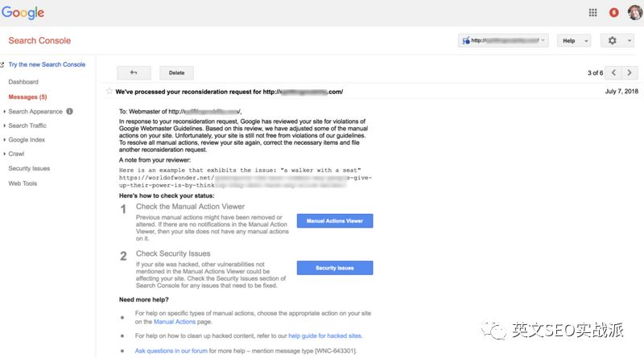Screen dimensions: 644x358
Task: Go back using the return arrow button
Action: coord(134,72)
